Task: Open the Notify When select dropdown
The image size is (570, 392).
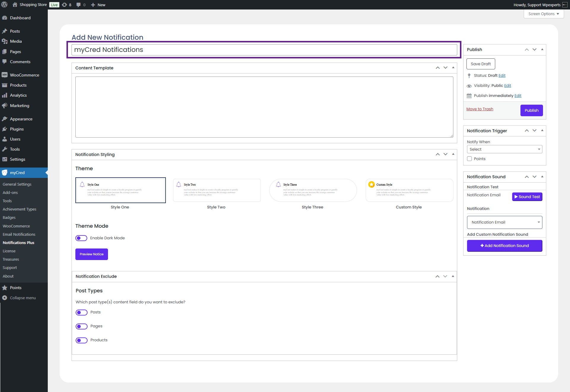Action: click(x=504, y=149)
